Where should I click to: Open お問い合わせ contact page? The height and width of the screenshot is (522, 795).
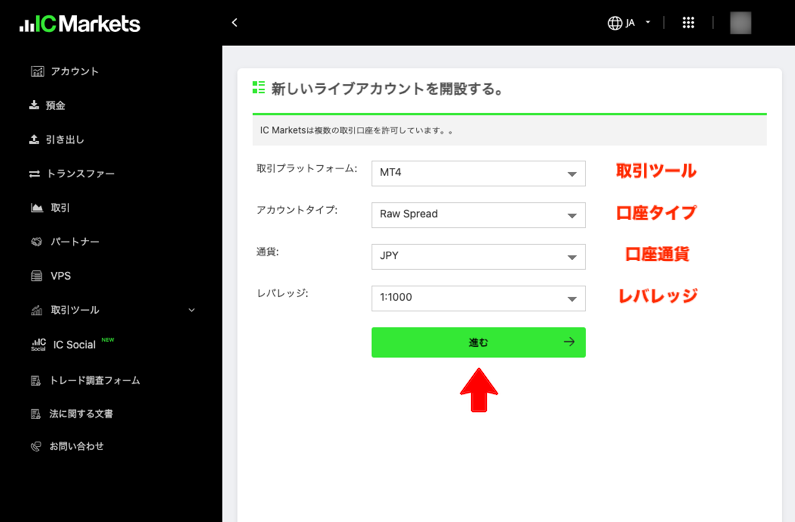click(x=77, y=446)
